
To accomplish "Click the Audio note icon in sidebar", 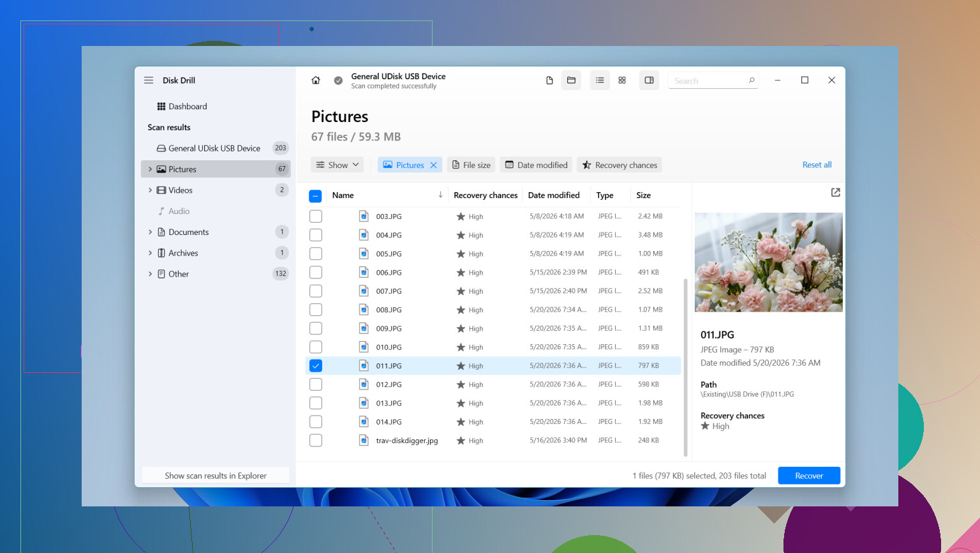I will pyautogui.click(x=161, y=211).
